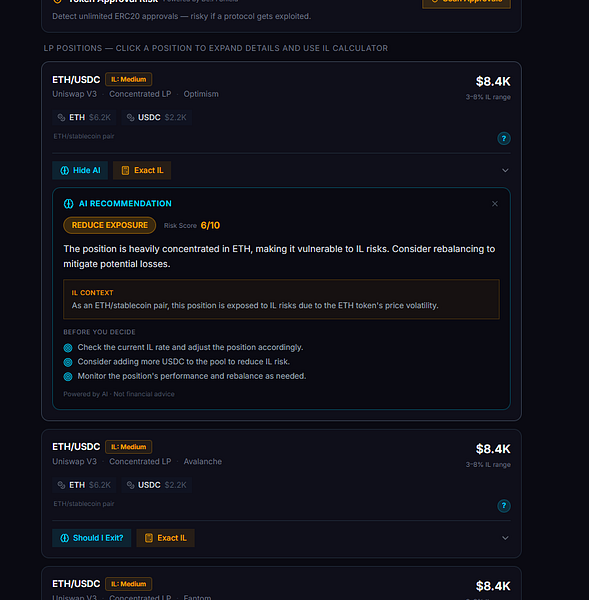Click Should I Exit? on Avalanche position
Screen dimensions: 589x600
[91, 538]
